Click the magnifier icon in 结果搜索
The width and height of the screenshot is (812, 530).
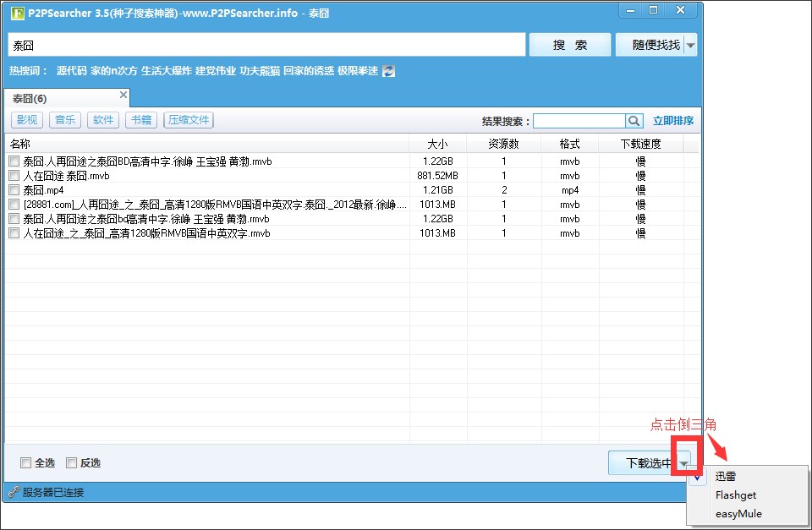(634, 121)
